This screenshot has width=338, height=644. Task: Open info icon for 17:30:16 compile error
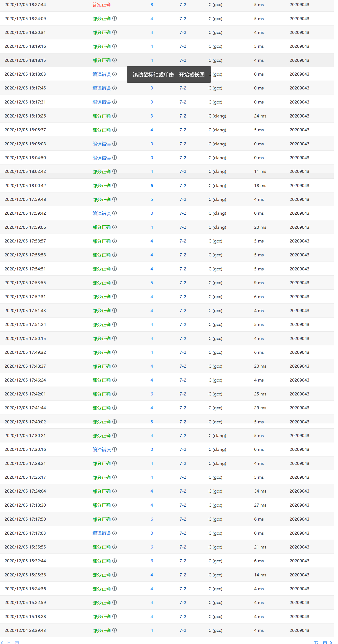[115, 449]
